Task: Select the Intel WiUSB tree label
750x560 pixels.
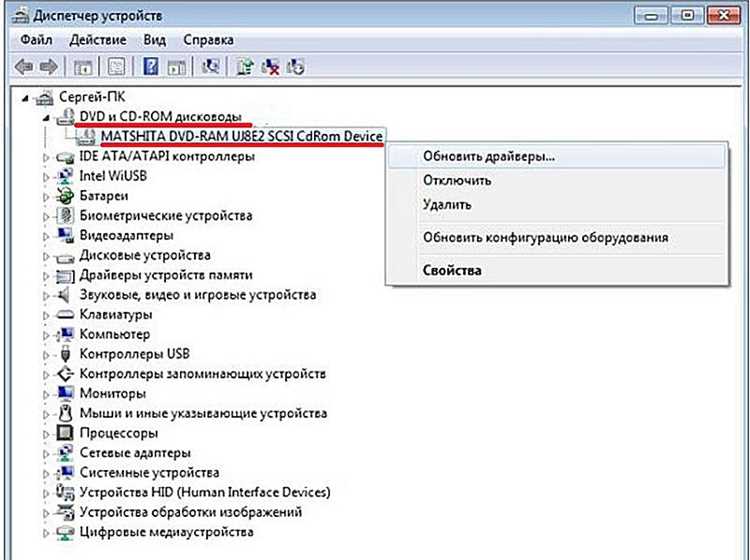Action: (113, 176)
